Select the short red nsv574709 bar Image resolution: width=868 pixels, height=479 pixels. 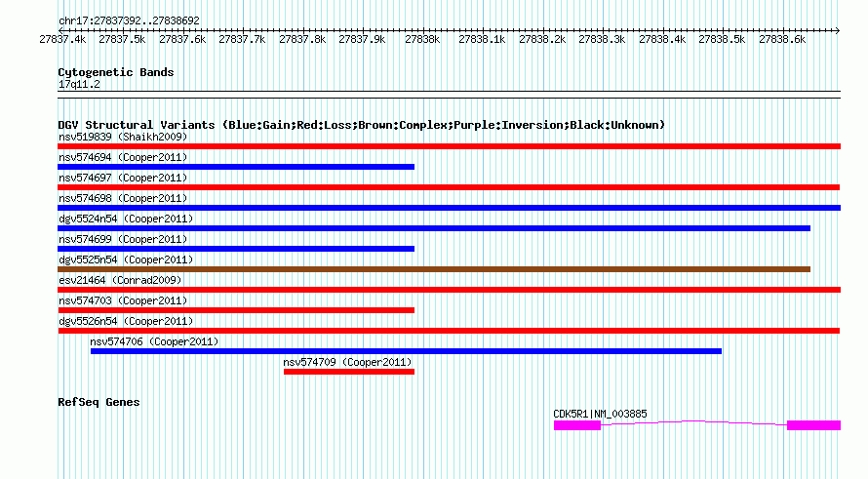(349, 372)
